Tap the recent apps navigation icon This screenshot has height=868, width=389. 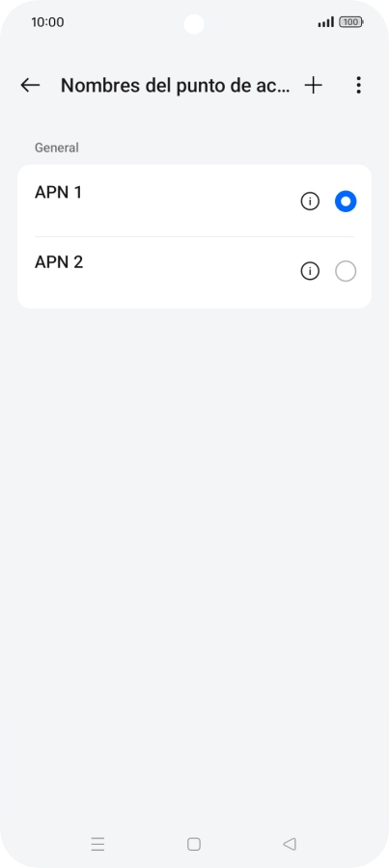[97, 844]
